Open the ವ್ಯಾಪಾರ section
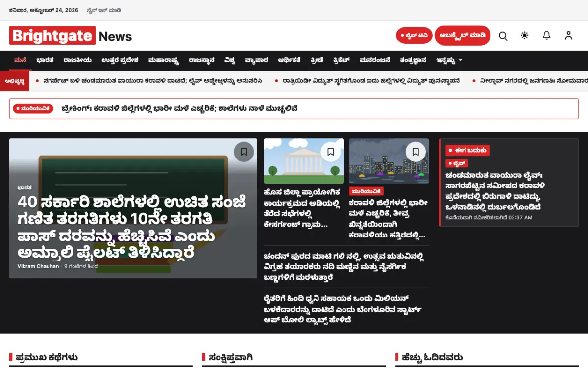Viewport: 588px width, 368px height. point(257,60)
